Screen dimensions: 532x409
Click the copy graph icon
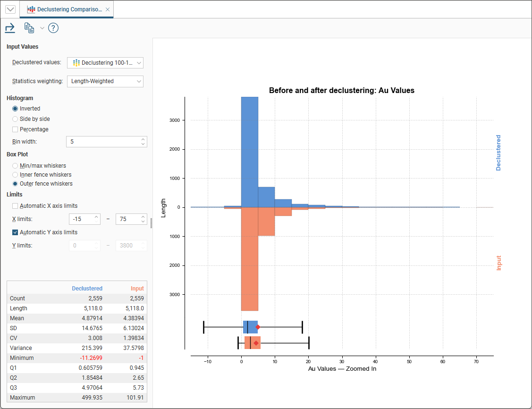pos(29,28)
